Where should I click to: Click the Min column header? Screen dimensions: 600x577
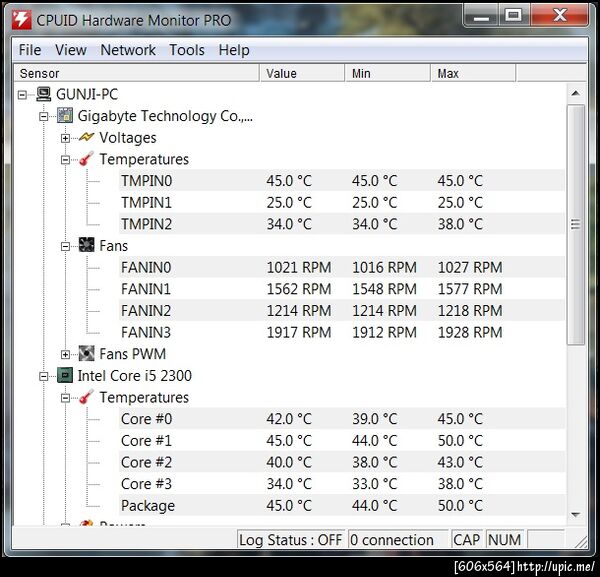[388, 73]
